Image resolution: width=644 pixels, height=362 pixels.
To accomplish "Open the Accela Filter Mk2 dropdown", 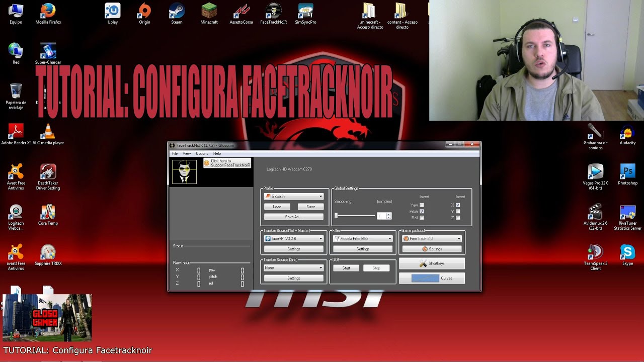I will [363, 239].
